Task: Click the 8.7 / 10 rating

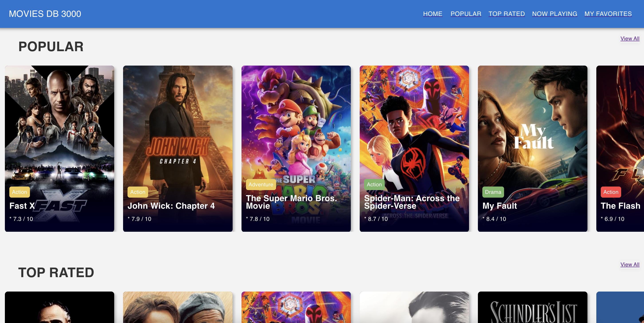Action: point(376,219)
